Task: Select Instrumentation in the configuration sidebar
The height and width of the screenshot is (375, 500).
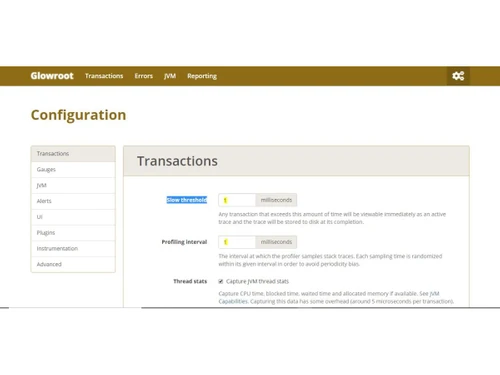Action: pos(73,248)
